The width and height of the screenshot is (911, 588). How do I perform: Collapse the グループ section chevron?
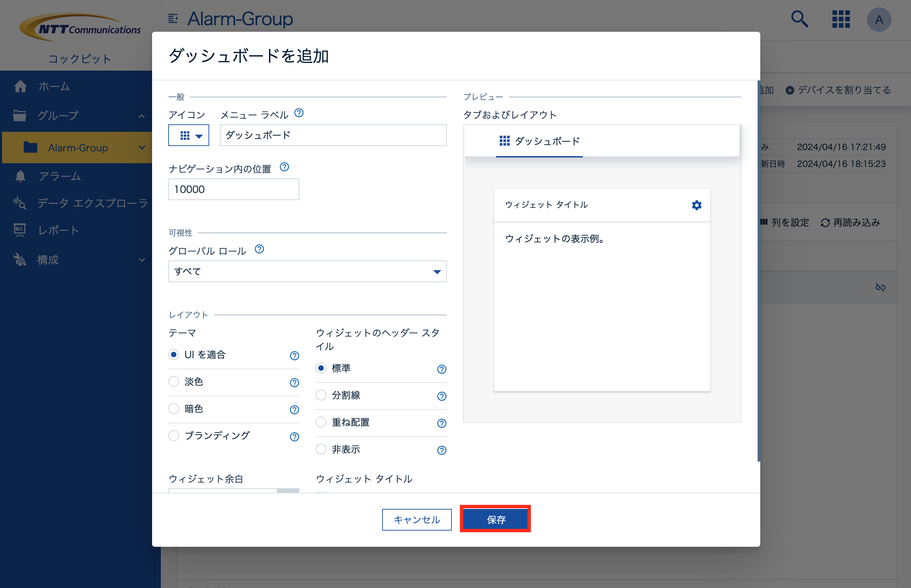142,116
